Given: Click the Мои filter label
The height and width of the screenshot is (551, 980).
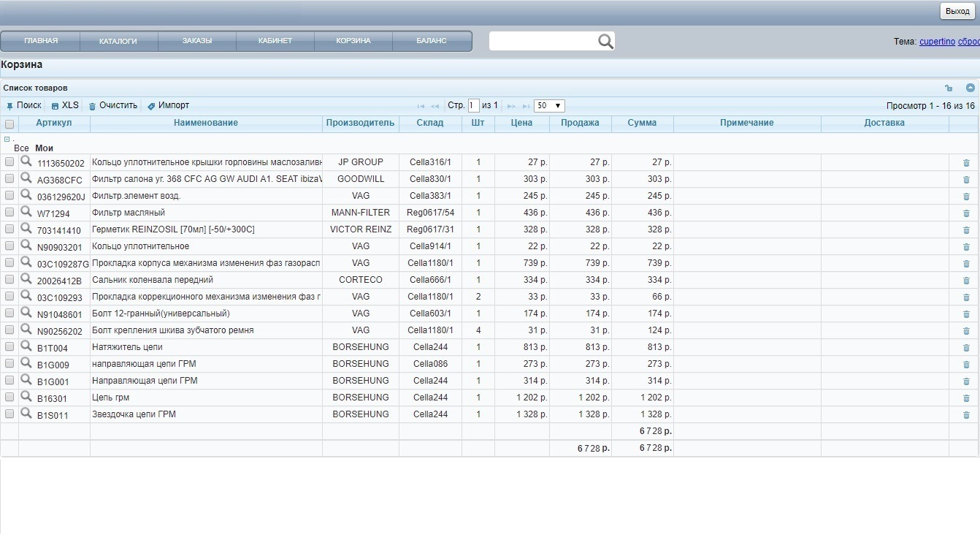Looking at the screenshot, I should point(44,148).
